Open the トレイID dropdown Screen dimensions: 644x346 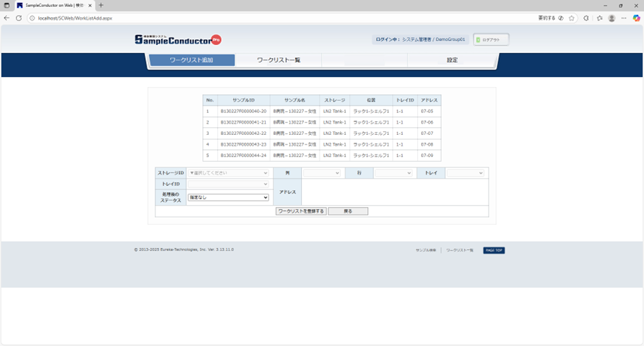pyautogui.click(x=229, y=184)
